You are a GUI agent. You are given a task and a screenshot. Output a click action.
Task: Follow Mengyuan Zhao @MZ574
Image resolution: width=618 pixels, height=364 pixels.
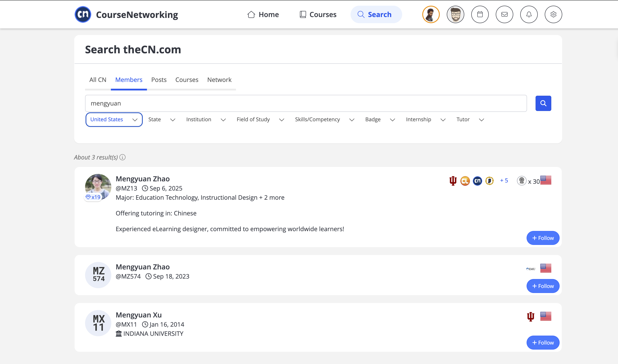point(543,286)
